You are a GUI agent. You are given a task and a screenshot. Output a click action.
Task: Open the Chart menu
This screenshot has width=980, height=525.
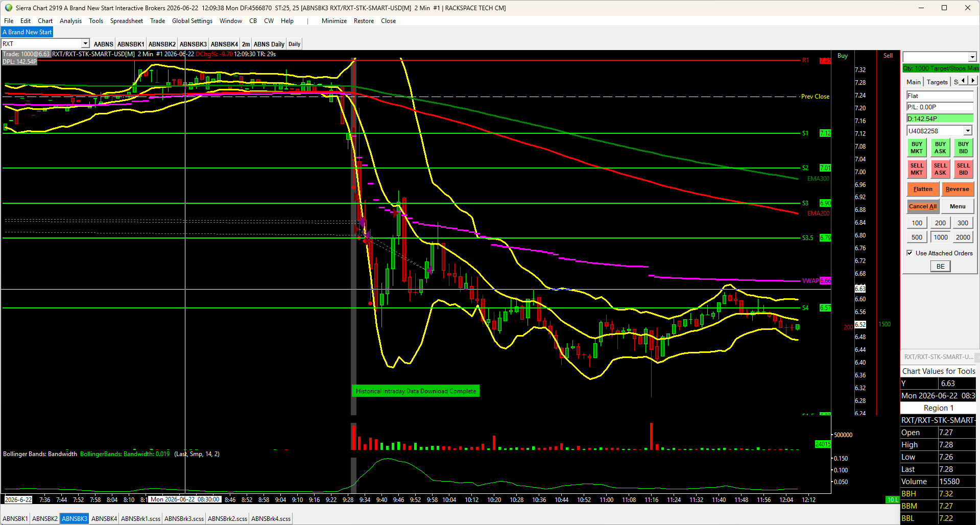click(45, 21)
